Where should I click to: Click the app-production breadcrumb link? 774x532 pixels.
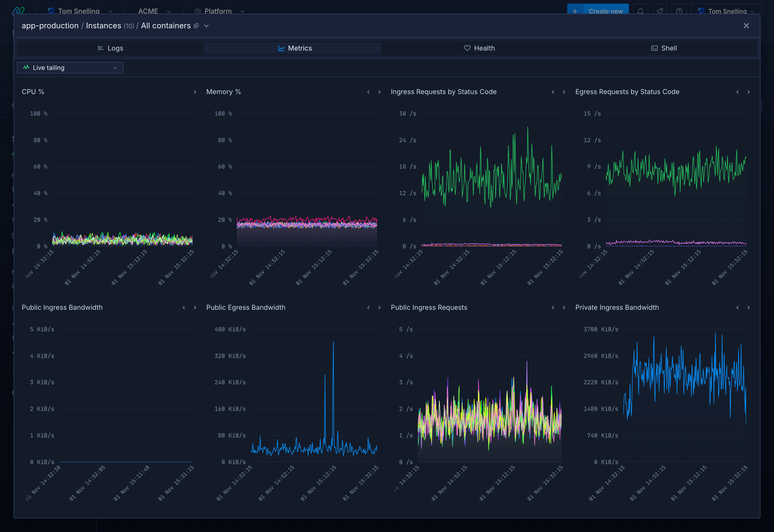[x=50, y=26]
